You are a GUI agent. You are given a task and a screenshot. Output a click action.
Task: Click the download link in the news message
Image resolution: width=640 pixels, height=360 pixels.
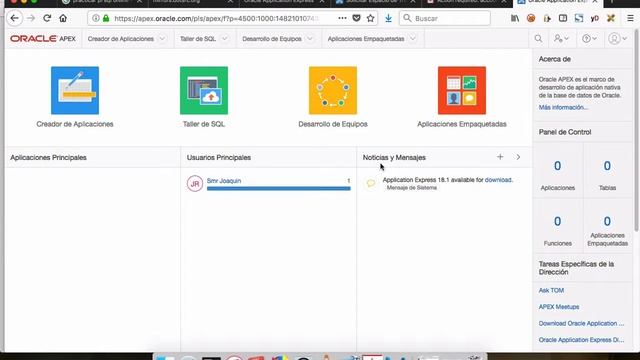pyautogui.click(x=498, y=180)
